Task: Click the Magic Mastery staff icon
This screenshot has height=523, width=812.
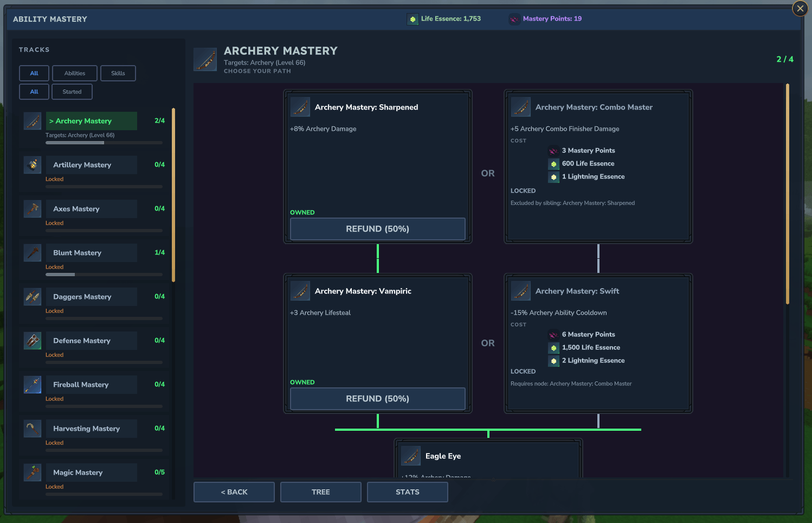Action: click(33, 473)
